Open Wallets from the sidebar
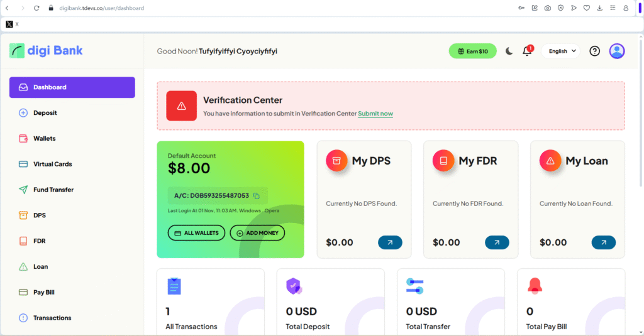The image size is (644, 336). (44, 139)
